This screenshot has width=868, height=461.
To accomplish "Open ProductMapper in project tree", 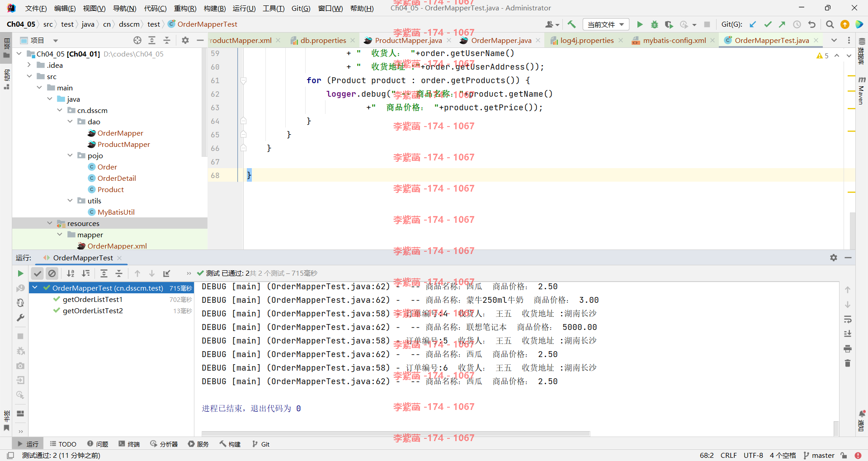I will point(123,144).
